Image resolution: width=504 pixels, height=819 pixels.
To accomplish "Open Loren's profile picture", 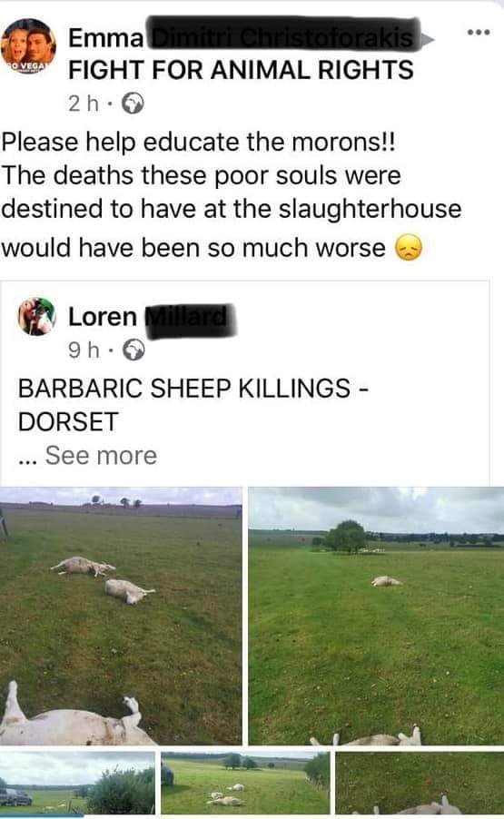I will tap(36, 316).
